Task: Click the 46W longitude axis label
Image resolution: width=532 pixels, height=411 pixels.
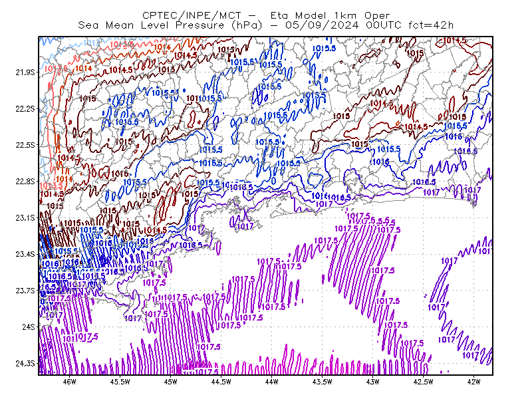Action: coord(70,382)
